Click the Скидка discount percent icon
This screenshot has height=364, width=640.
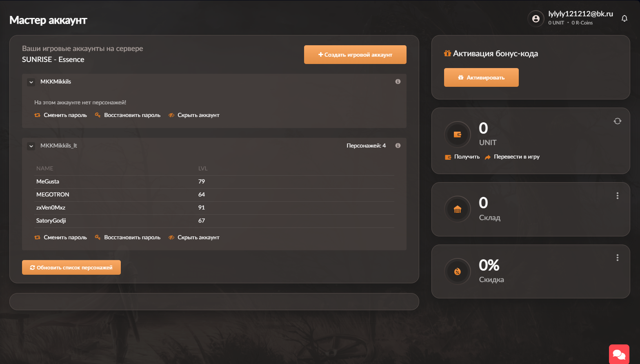(x=458, y=271)
